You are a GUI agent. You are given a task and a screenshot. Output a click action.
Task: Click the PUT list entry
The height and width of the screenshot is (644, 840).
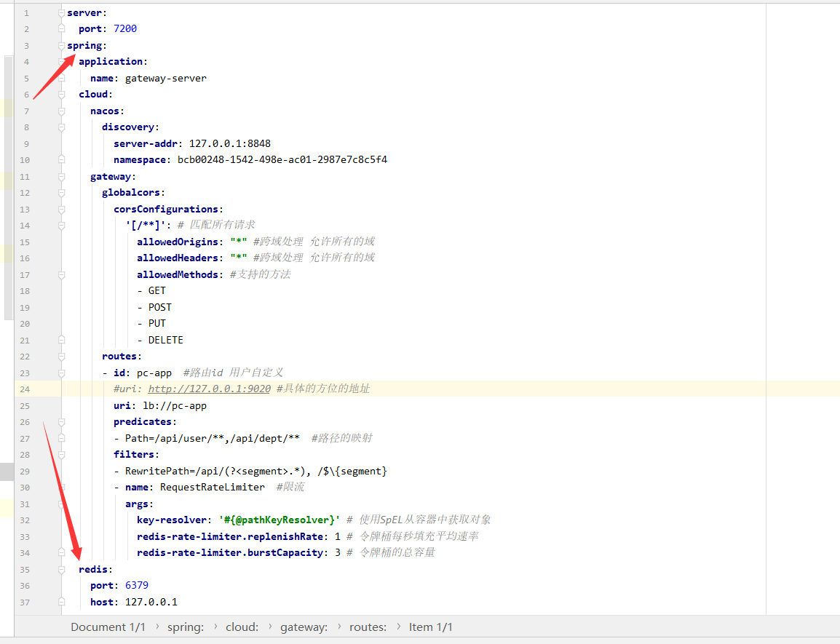click(x=157, y=323)
